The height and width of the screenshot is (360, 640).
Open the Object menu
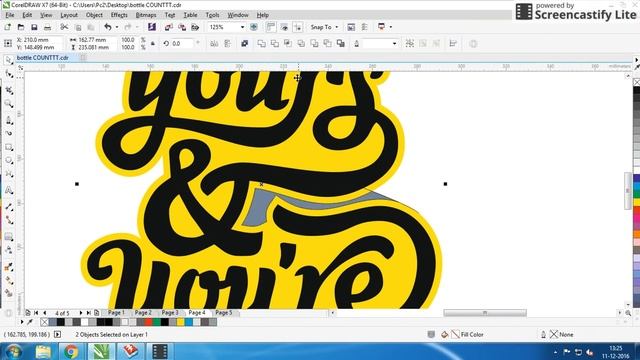(94, 15)
